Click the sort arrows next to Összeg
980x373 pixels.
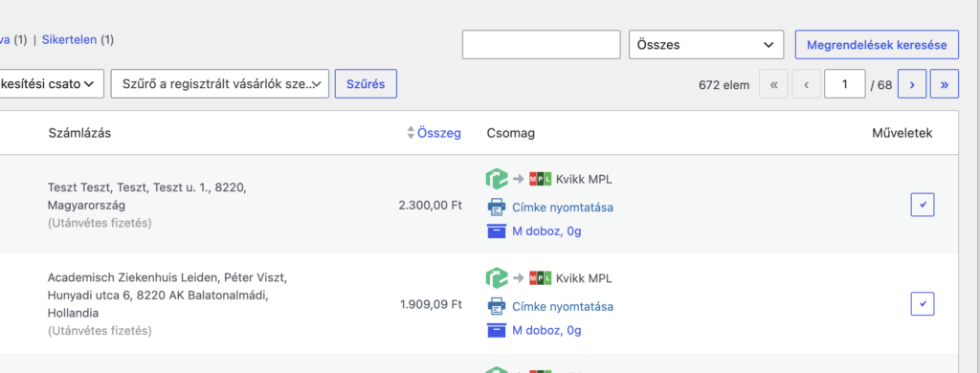pos(411,132)
